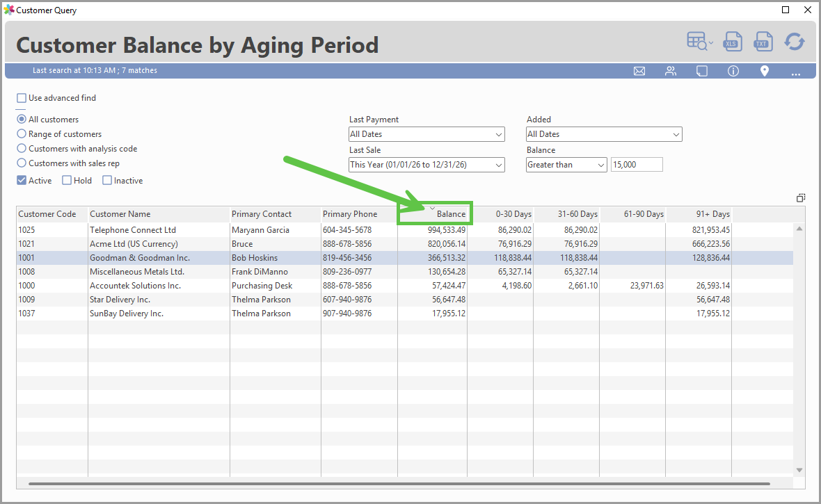Click balance value 366,513.32
821x504 pixels.
(x=446, y=257)
